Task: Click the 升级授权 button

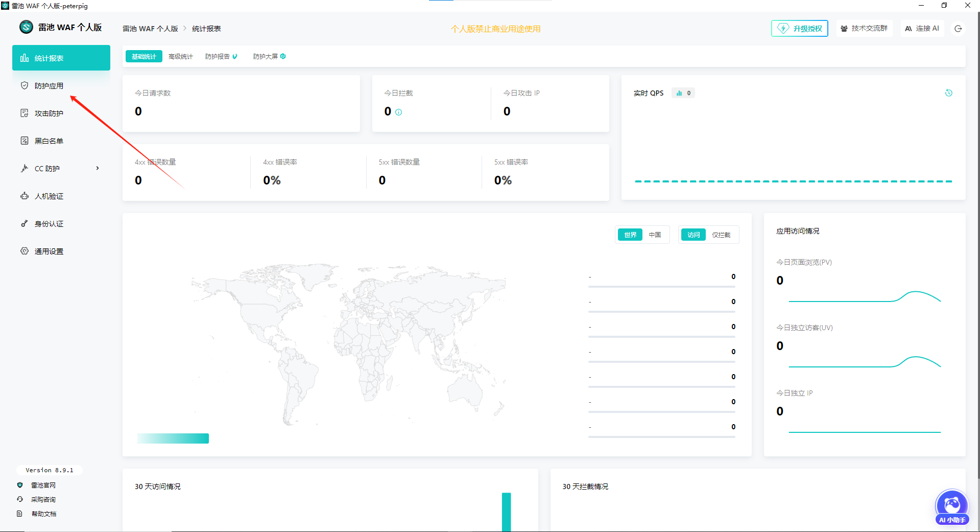Action: click(x=799, y=29)
